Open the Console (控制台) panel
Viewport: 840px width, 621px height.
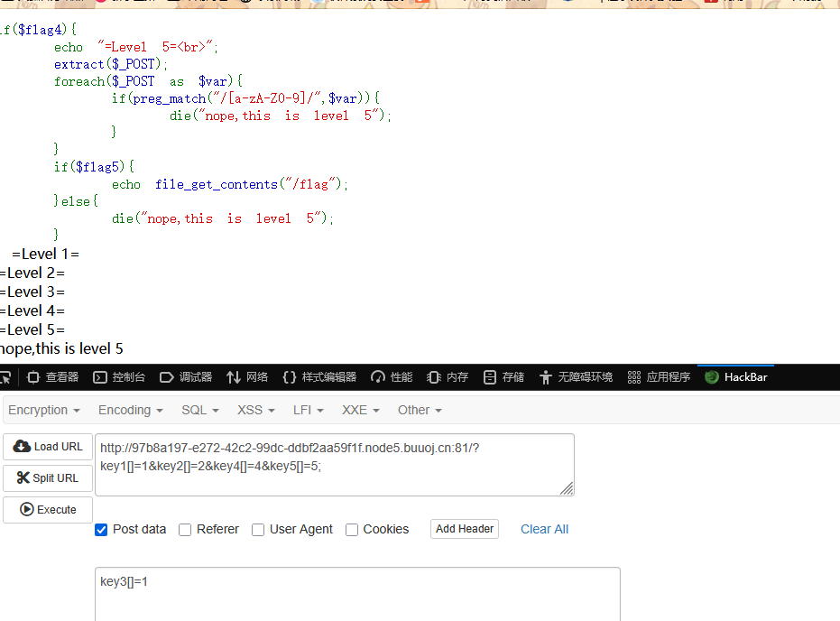(x=120, y=377)
